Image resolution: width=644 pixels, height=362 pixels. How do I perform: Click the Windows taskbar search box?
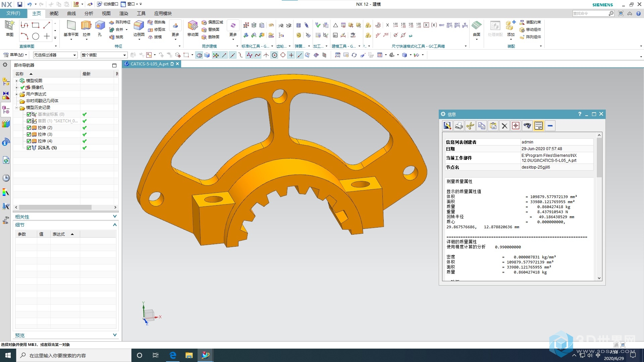tap(73, 355)
